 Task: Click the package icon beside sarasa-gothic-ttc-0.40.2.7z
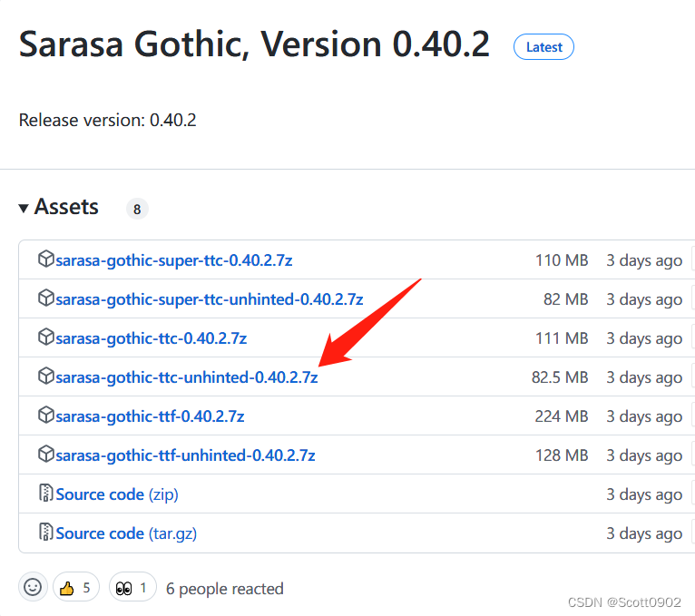pyautogui.click(x=46, y=337)
